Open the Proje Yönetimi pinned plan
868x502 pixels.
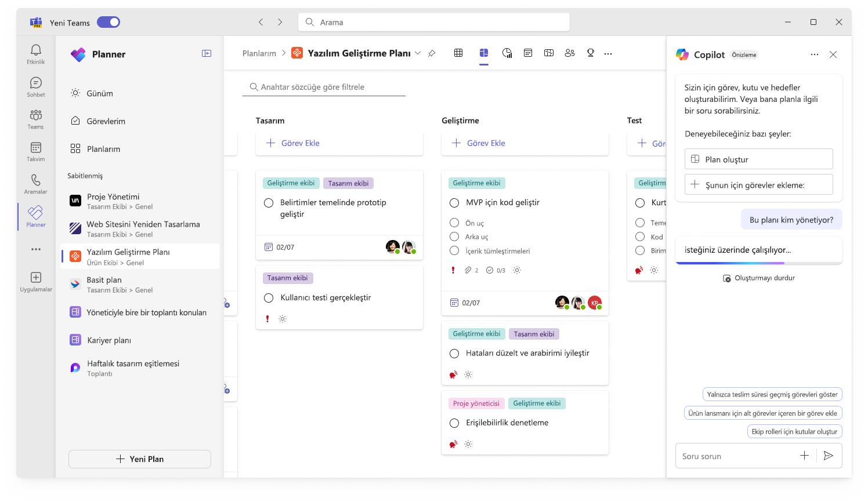[x=140, y=201]
